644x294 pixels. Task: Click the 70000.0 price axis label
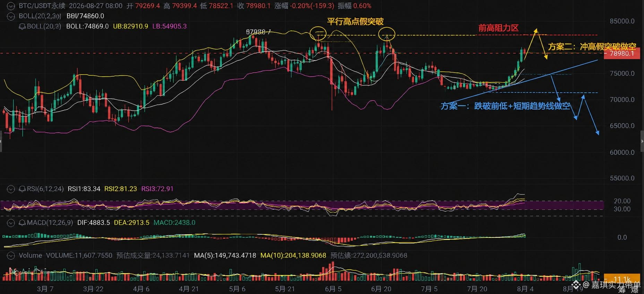coord(622,100)
